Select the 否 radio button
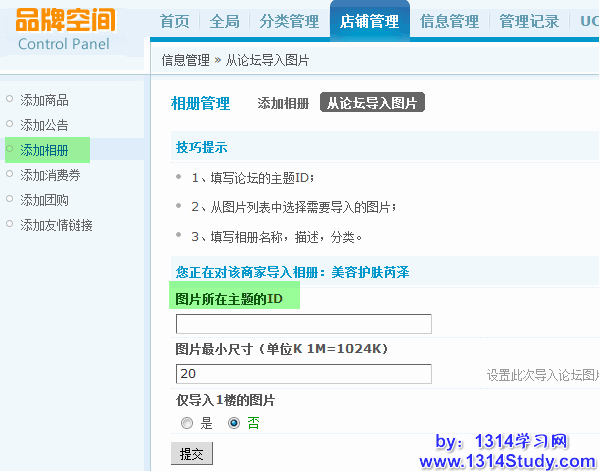The image size is (600, 471). pos(234,423)
